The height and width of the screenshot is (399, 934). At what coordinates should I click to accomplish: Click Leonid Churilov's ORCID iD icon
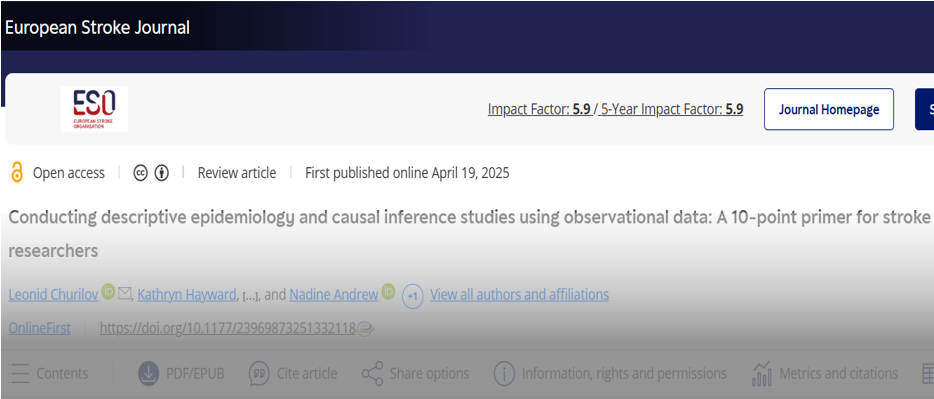coord(108,292)
